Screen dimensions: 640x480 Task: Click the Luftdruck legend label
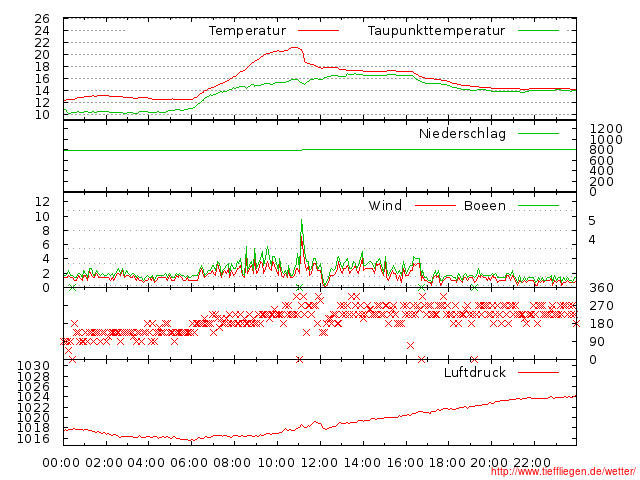coord(475,373)
